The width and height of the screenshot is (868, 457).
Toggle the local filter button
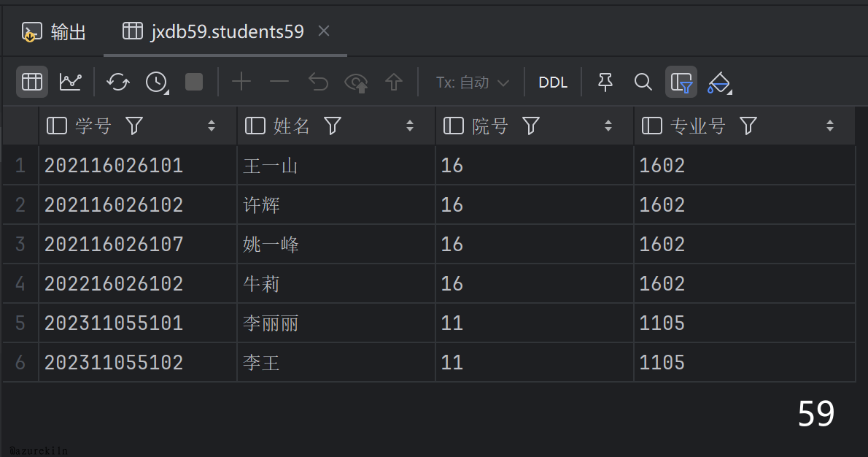[x=681, y=82]
